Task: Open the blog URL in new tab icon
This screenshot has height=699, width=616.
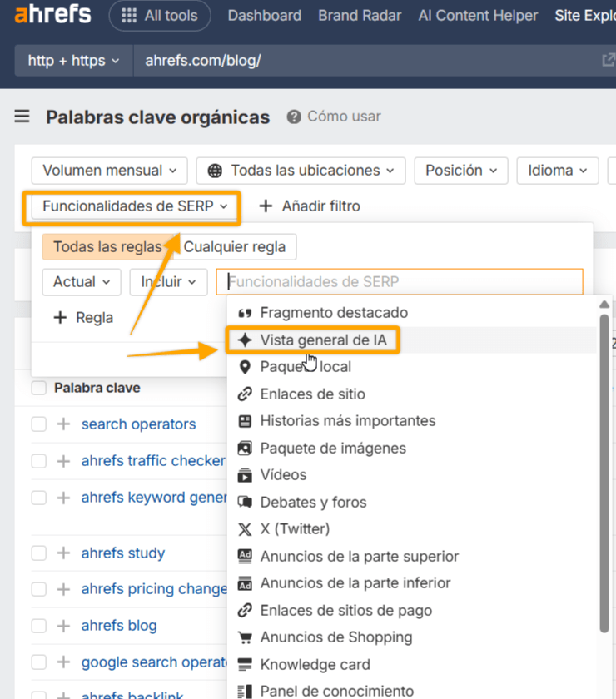Action: tap(609, 59)
